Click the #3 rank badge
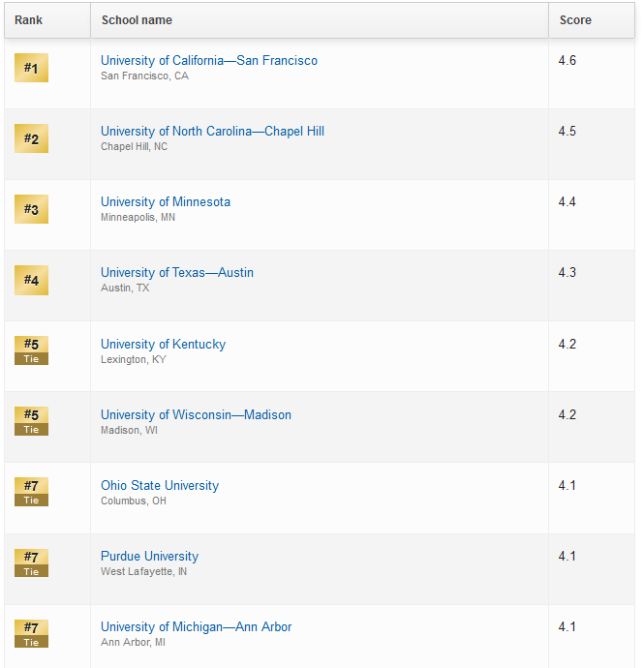 pyautogui.click(x=31, y=209)
